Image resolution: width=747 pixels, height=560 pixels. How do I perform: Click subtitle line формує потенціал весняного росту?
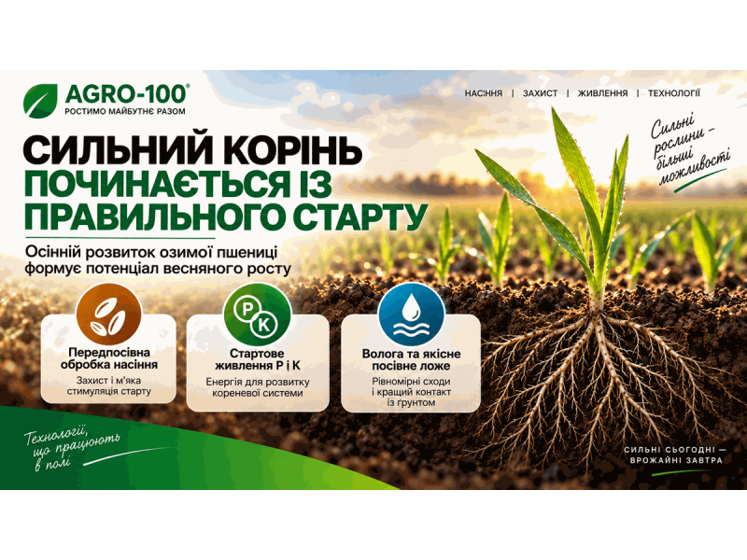158,268
